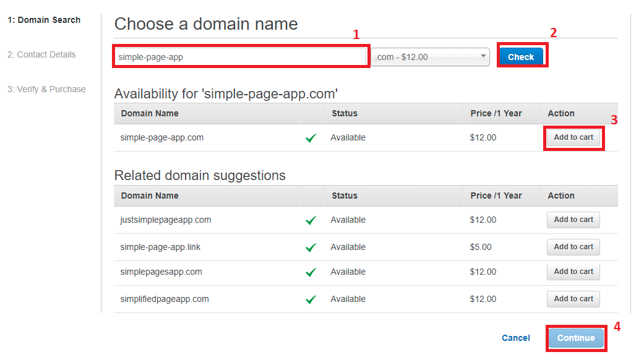Click the availability icon for simplifiedpageapp.com
The image size is (644, 357).
311,299
